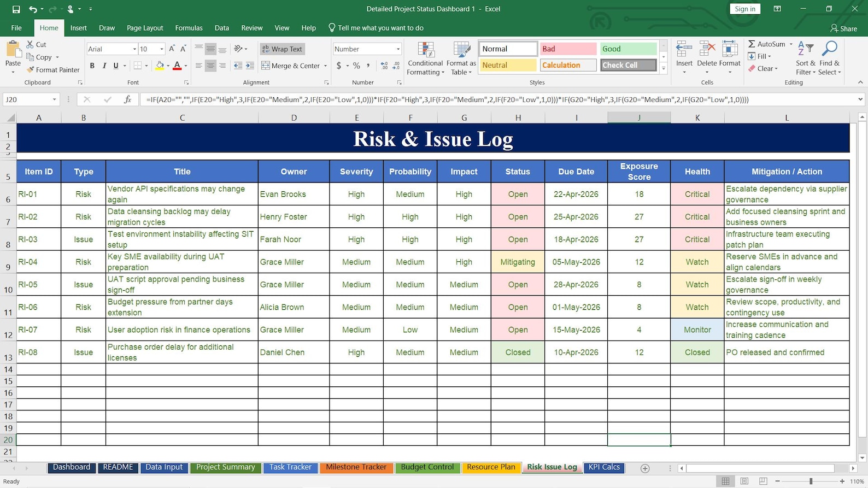Switch to the KPI Calcs sheet tab

point(604,467)
